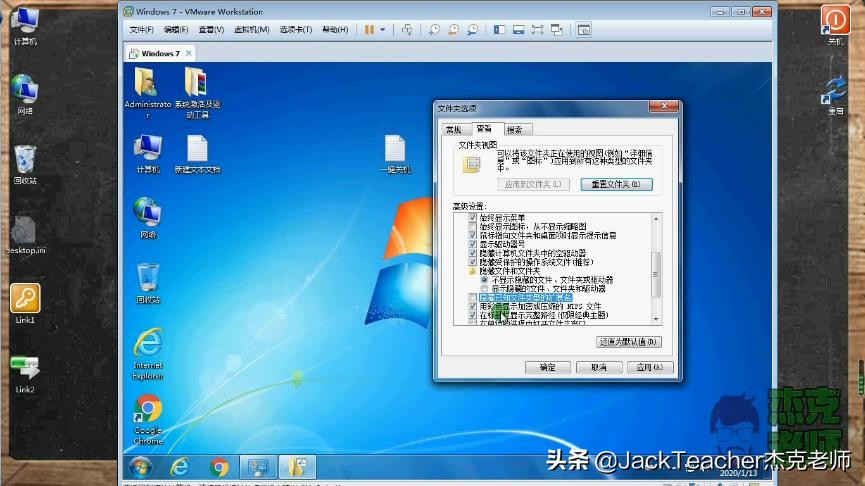Select the 网络 icon on the VM desktop
The height and width of the screenshot is (486, 865).
click(148, 218)
